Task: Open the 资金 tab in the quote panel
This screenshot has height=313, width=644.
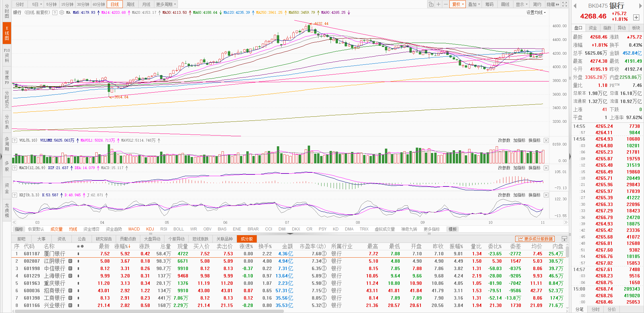Action: [593, 28]
